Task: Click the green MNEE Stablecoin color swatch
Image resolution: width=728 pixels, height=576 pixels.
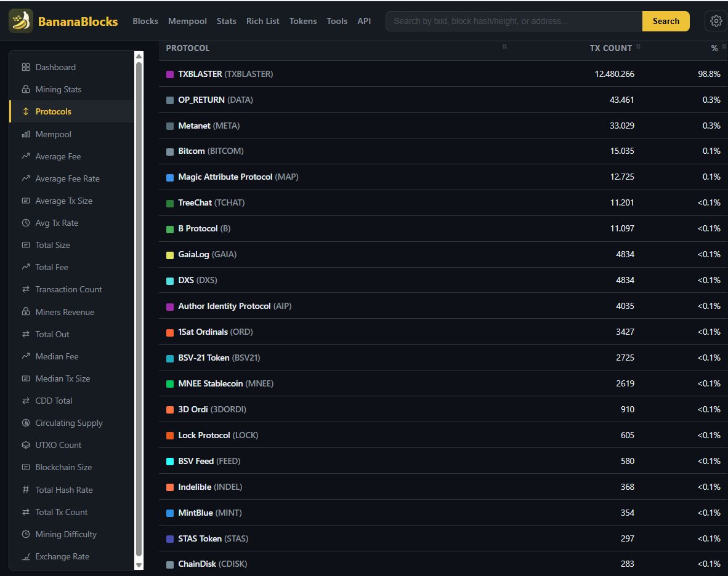Action: click(170, 383)
